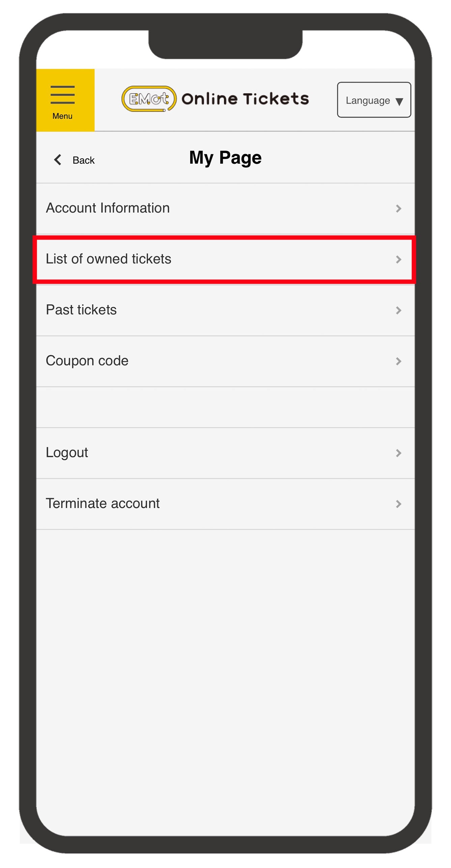Image resolution: width=451 pixels, height=868 pixels.
Task: Click the List of owned tickets chevron
Action: coord(398,259)
